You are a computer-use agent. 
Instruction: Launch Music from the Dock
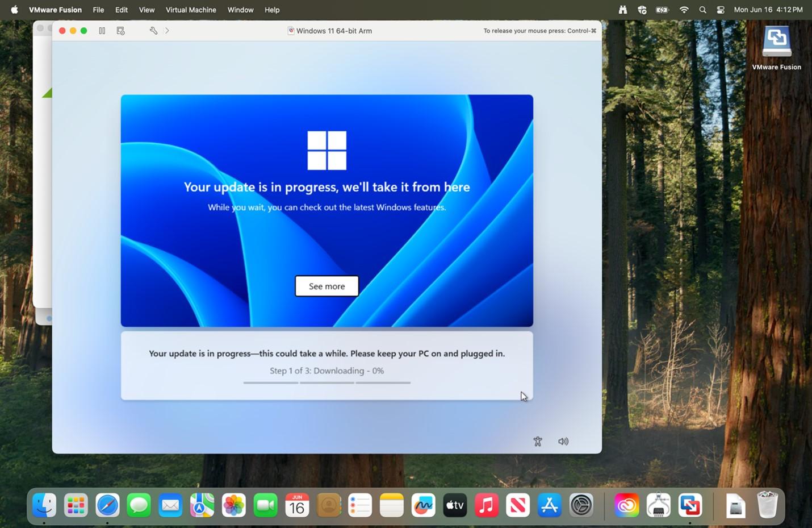487,505
